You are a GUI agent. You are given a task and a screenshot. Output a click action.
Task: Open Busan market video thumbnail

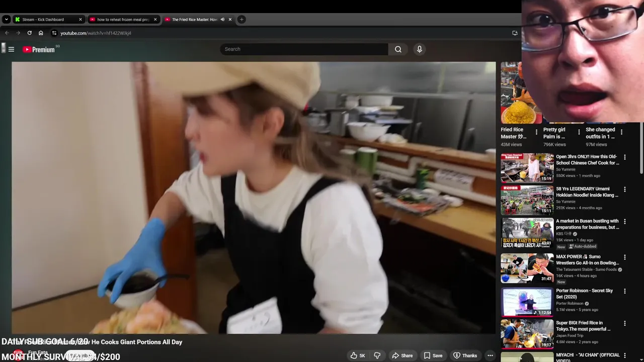point(527,233)
